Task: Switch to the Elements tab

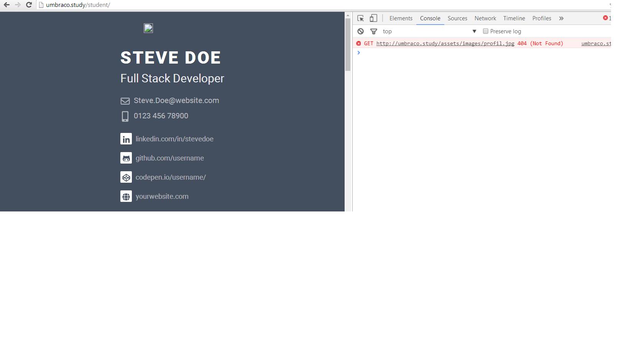Action: coord(401,18)
